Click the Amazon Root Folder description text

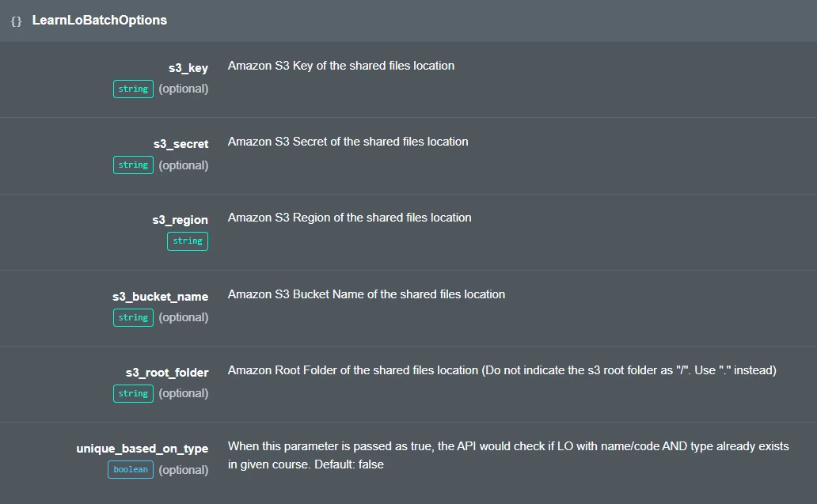click(x=501, y=370)
